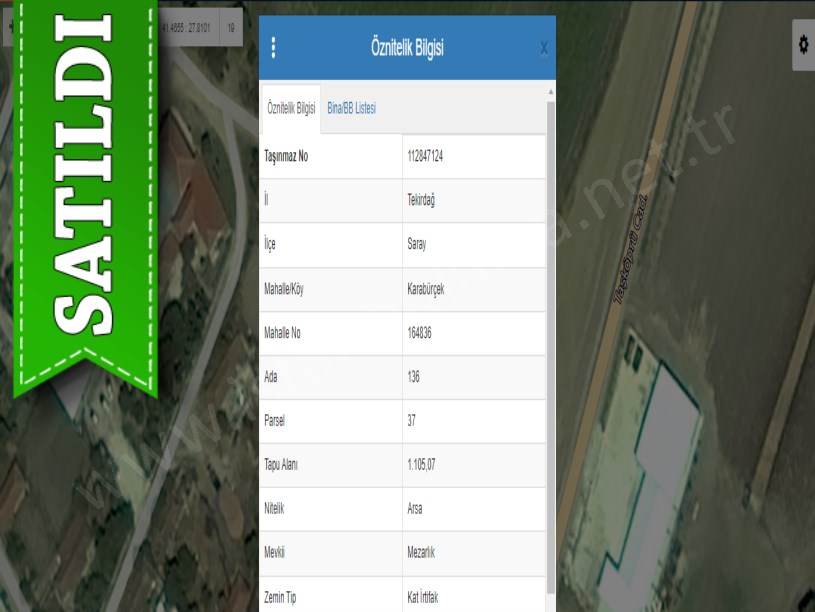Image resolution: width=815 pixels, height=612 pixels.
Task: Click the zoom level 19 indicator
Action: (231, 28)
